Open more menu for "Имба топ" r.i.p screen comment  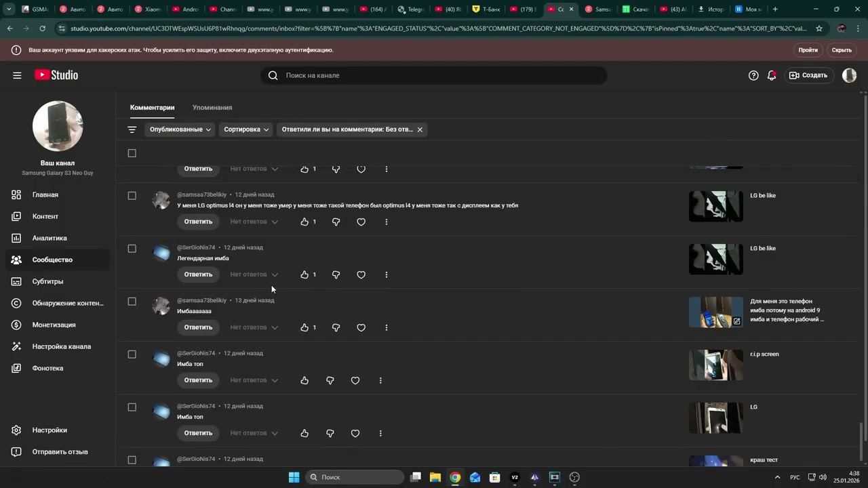(x=380, y=380)
